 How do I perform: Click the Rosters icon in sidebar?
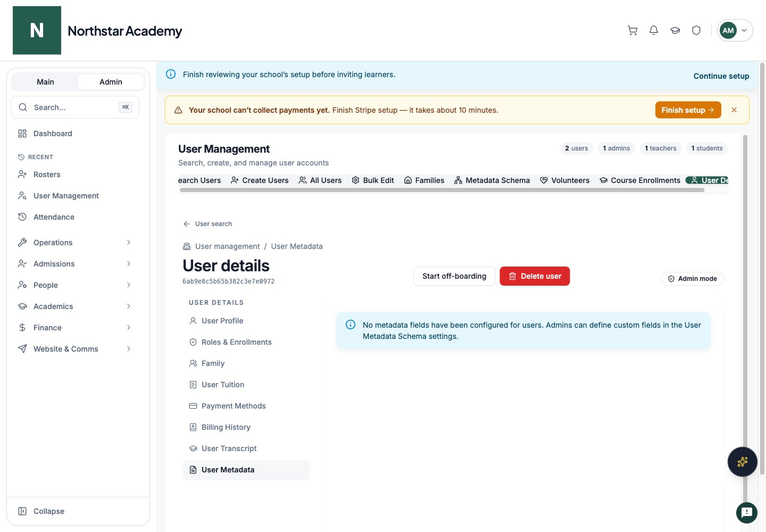pos(22,174)
